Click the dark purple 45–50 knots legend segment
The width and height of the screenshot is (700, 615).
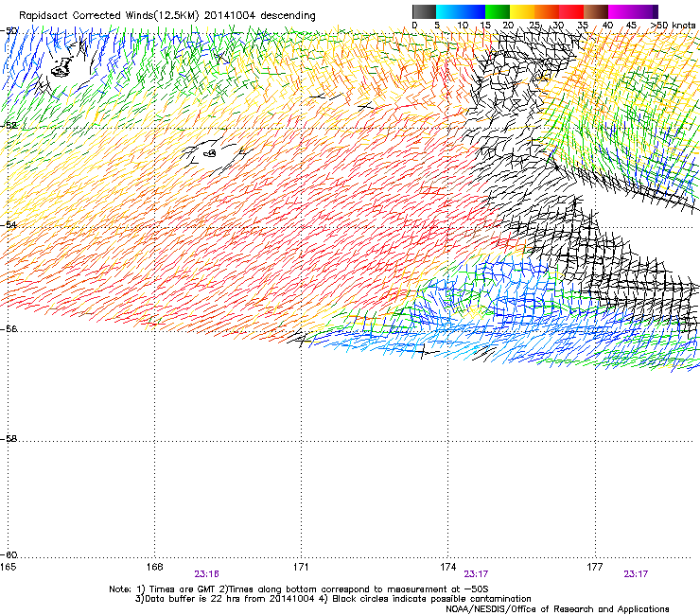coord(645,11)
